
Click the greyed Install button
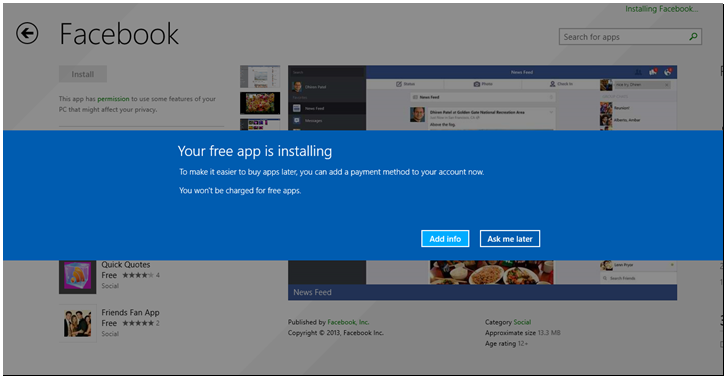pos(82,74)
